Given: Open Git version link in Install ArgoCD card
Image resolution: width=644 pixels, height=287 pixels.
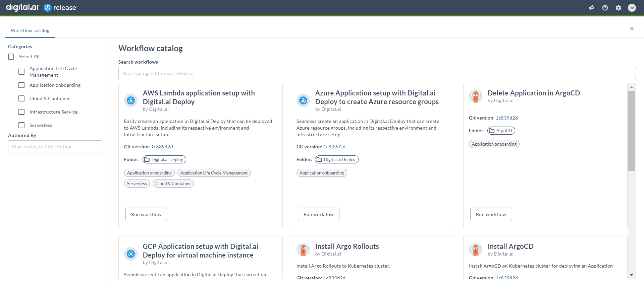Looking at the screenshot, I should tap(507, 278).
